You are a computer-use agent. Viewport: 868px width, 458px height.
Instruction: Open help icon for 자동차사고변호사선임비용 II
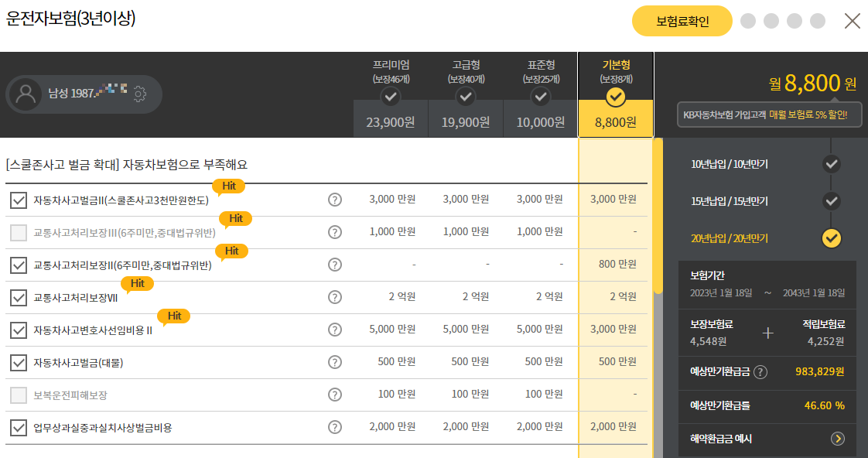click(334, 330)
